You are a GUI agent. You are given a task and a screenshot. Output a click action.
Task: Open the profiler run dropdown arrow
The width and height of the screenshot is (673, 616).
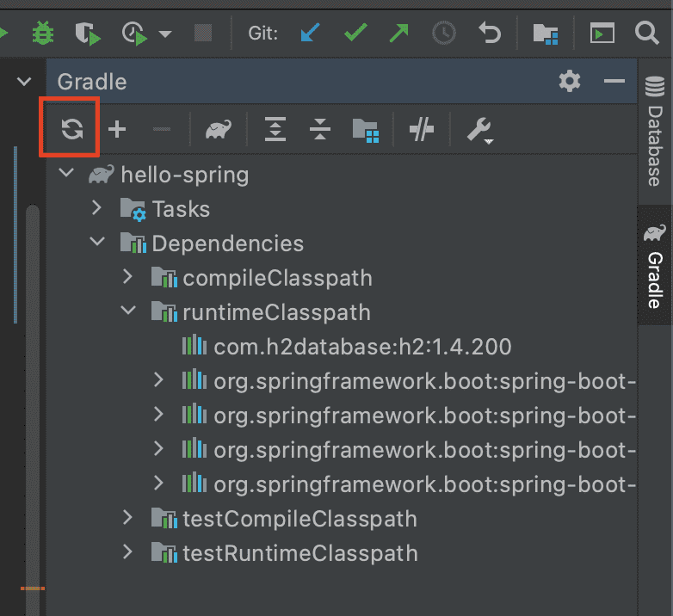click(x=165, y=34)
